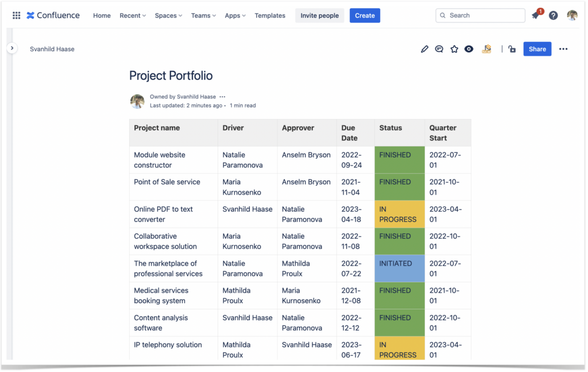Open Templates in the top navigation

[x=270, y=16]
